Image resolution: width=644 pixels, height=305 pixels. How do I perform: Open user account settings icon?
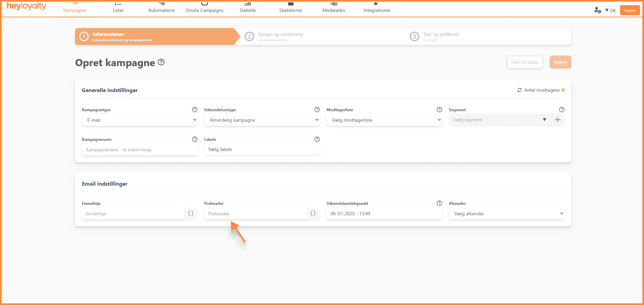[597, 10]
